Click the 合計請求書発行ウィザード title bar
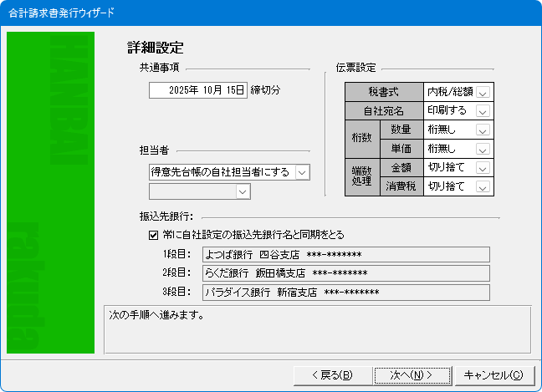Image resolution: width=542 pixels, height=392 pixels. [x=251, y=13]
